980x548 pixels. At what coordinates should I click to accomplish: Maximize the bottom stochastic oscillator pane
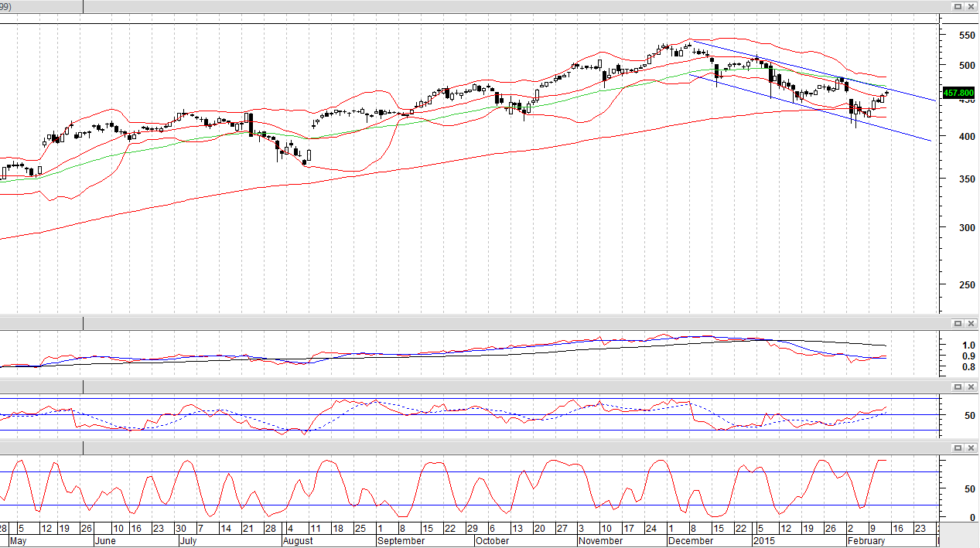pyautogui.click(x=957, y=448)
